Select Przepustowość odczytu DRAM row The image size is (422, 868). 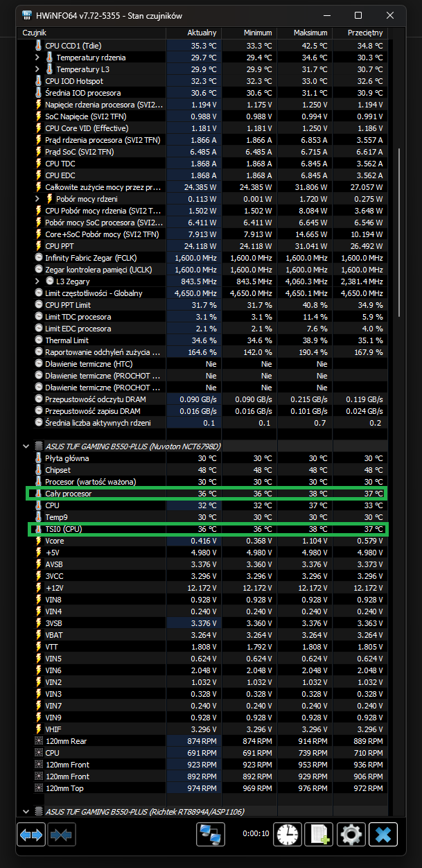coord(204,399)
